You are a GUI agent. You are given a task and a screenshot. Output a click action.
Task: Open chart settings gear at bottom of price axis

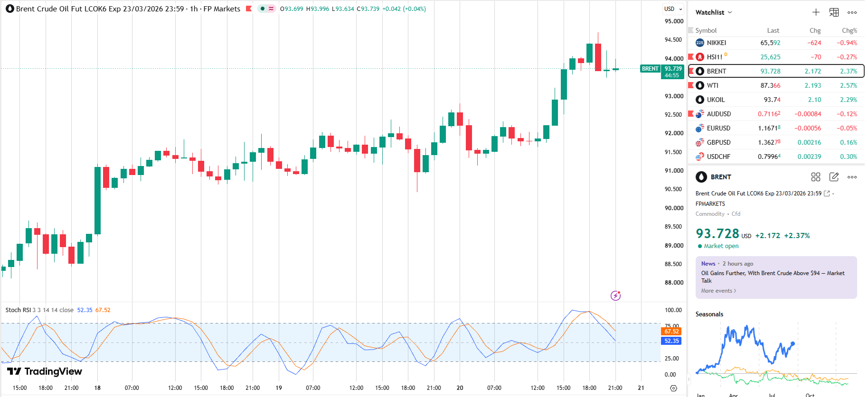pos(673,388)
